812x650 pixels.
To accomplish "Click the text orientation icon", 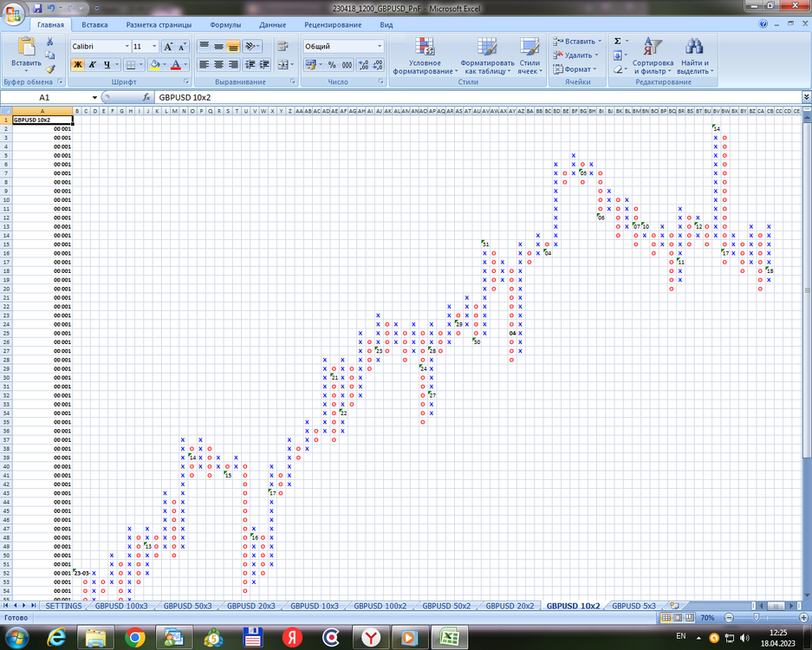I will tap(250, 47).
